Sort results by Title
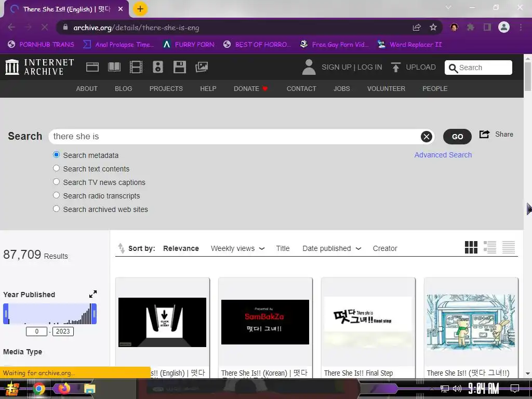532x399 pixels. [x=283, y=248]
